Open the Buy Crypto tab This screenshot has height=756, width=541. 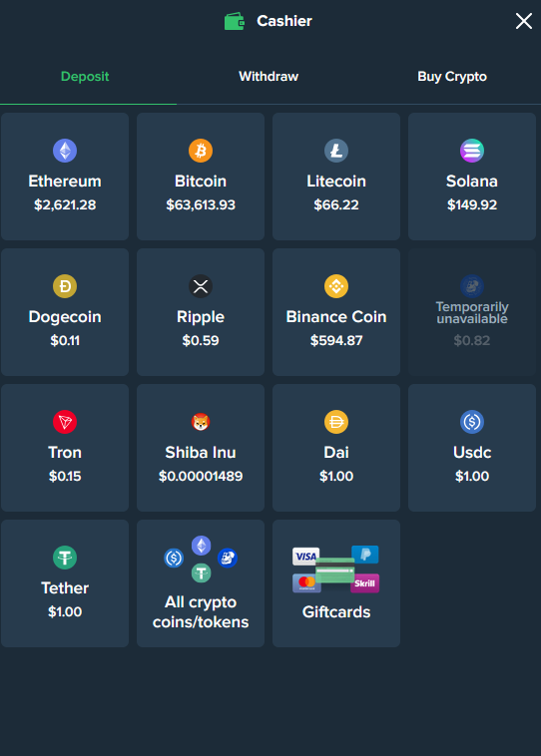pos(452,76)
